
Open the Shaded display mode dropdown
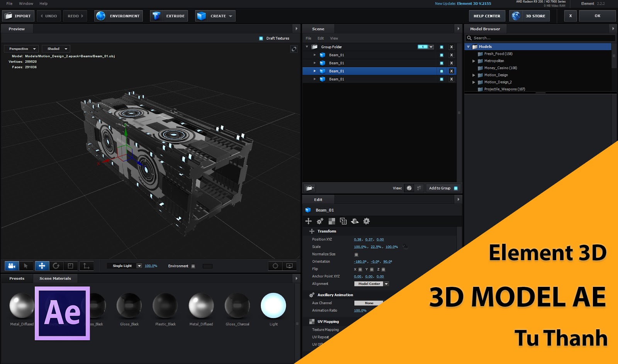pyautogui.click(x=56, y=49)
